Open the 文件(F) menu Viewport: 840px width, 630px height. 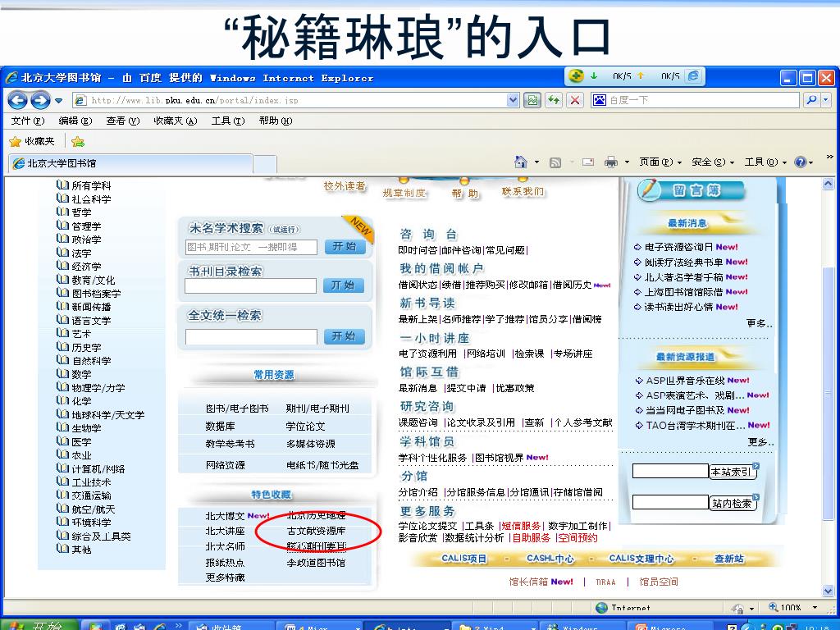point(28,121)
